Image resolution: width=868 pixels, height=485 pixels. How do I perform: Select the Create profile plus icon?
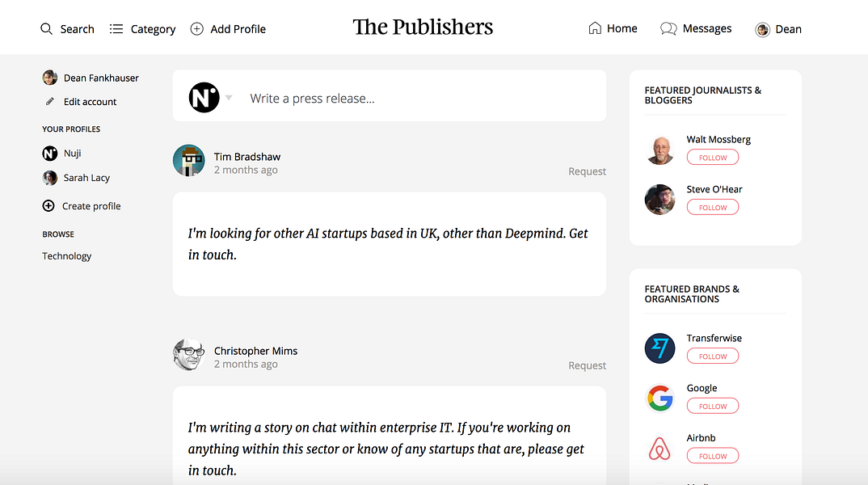point(48,205)
